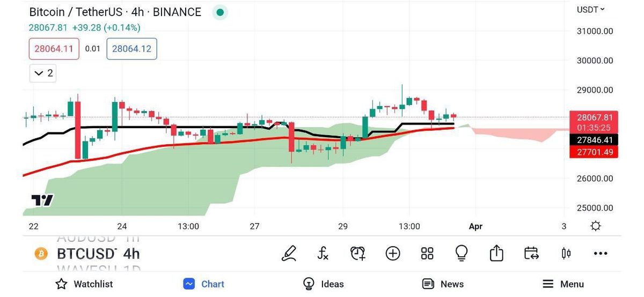Open the USDT currency dropdown
This screenshot has width=644, height=297.
590,9
